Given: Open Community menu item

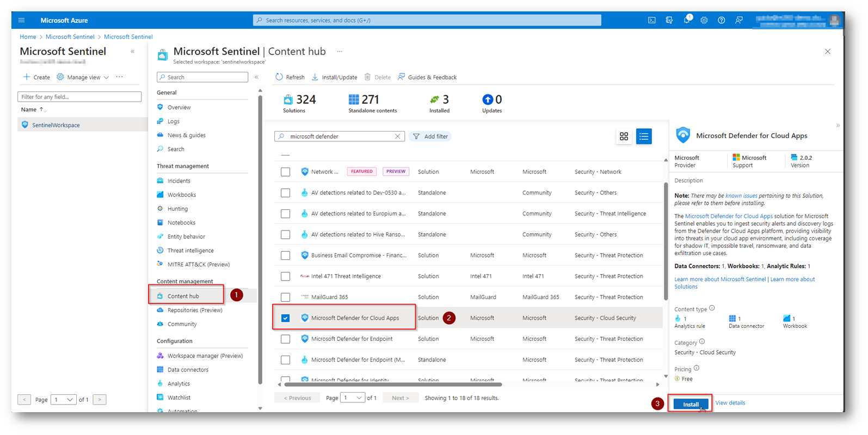Looking at the screenshot, I should pyautogui.click(x=182, y=325).
